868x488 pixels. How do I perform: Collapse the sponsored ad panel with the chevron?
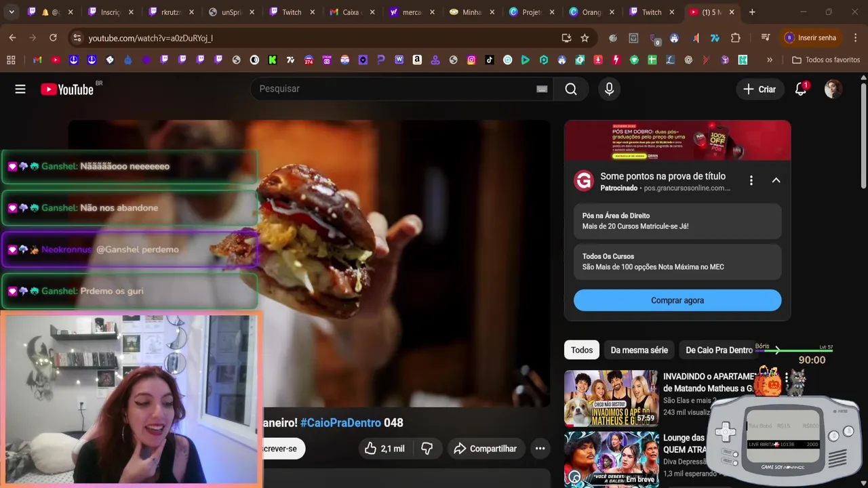776,180
